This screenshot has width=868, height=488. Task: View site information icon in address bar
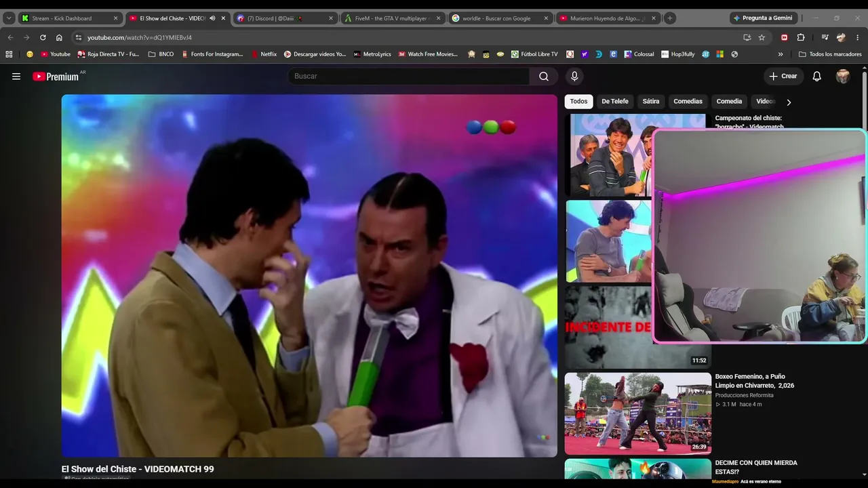79,37
